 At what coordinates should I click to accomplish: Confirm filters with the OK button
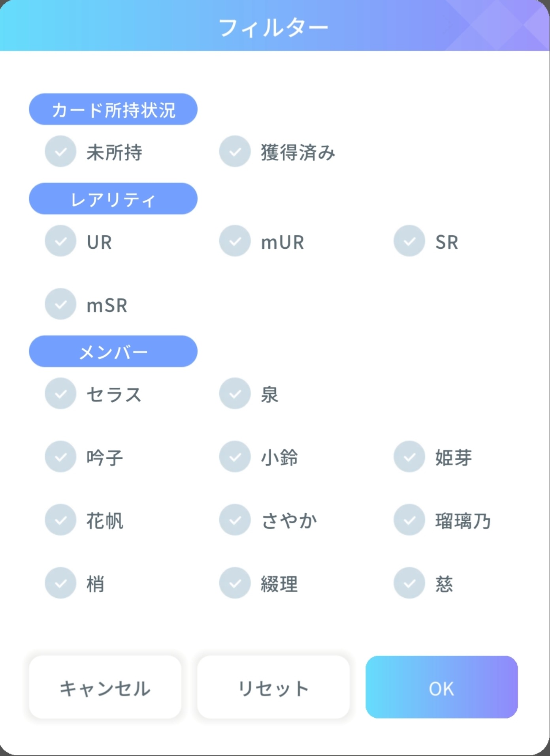point(441,687)
